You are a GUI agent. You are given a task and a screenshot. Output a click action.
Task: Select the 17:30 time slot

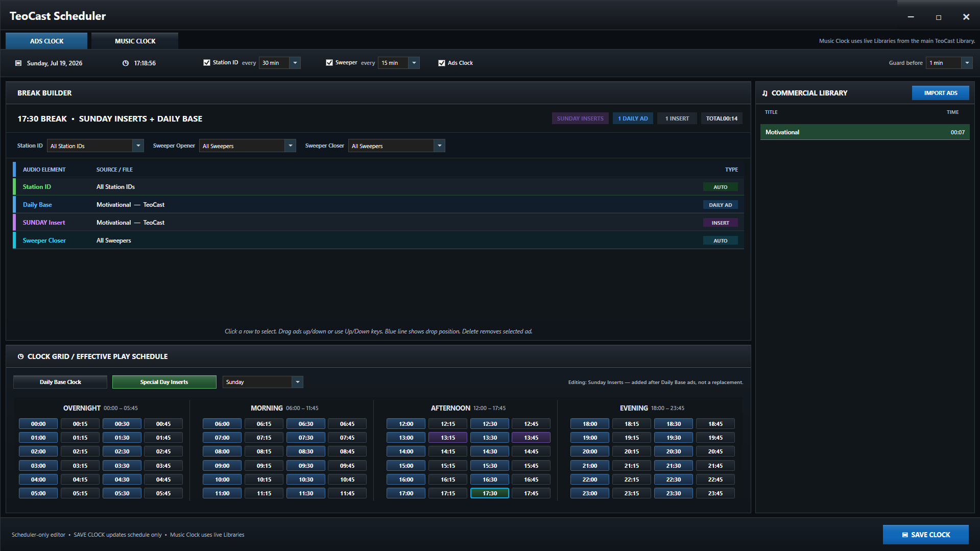tap(489, 493)
